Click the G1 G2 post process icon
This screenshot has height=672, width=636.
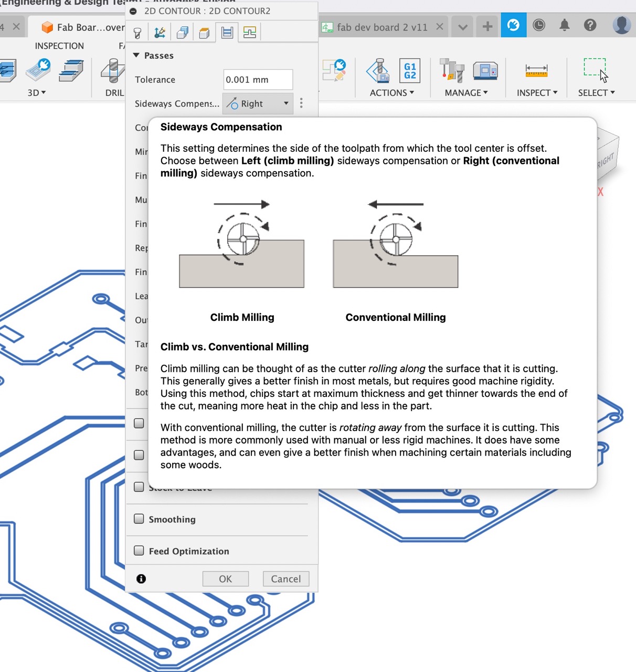[x=410, y=71]
